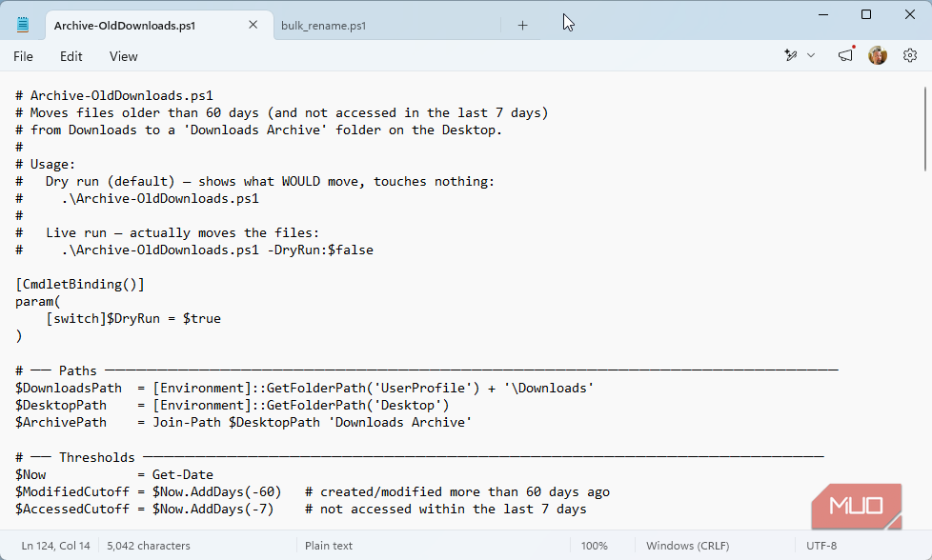Click the [CmdletBinding()] line
Screen dimensions: 932x560
point(80,284)
